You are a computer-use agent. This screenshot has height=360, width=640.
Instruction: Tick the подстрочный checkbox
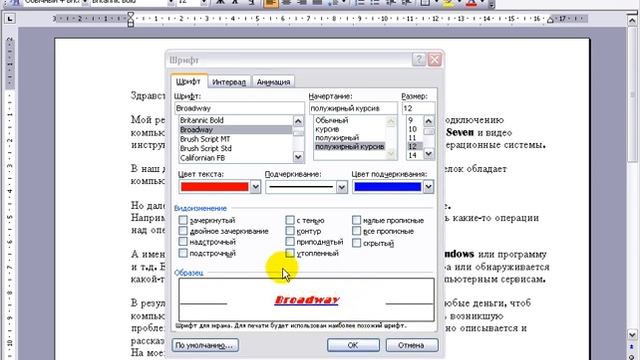pos(183,253)
